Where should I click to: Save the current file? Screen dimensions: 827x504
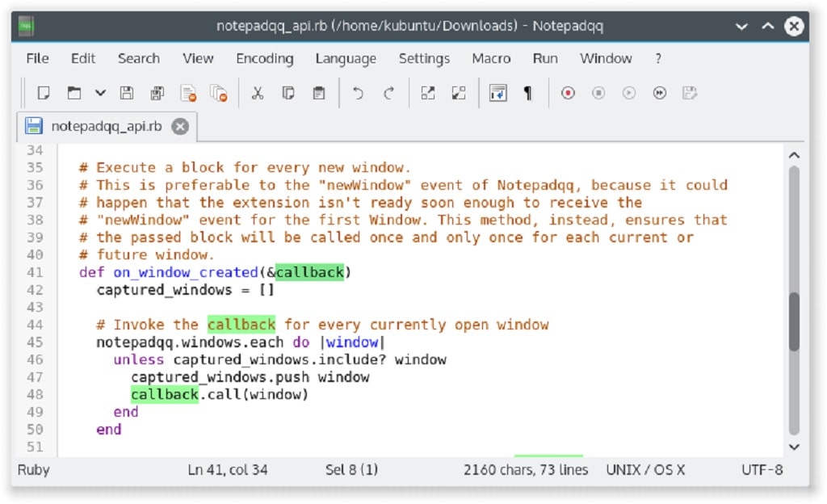point(125,93)
